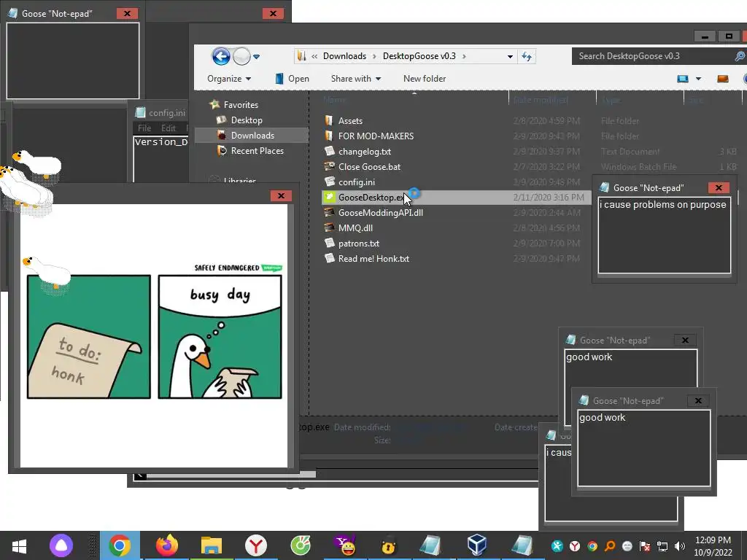Image resolution: width=747 pixels, height=560 pixels.
Task: Select the MMQ.dll file
Action: [x=355, y=227]
